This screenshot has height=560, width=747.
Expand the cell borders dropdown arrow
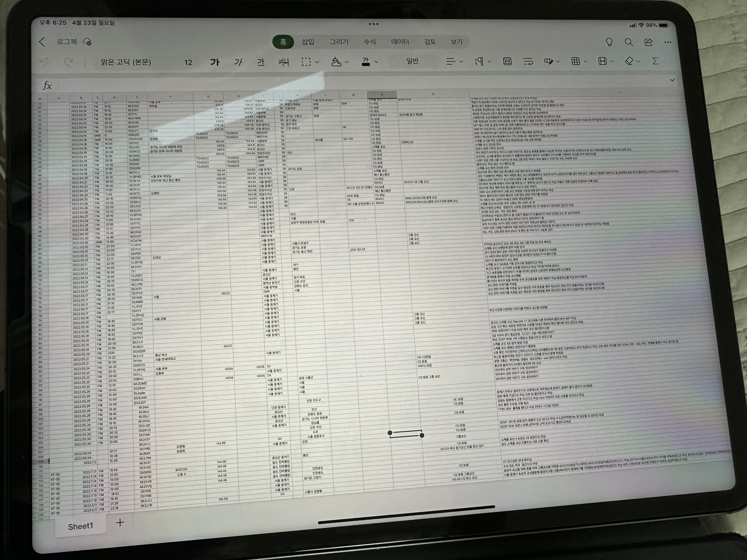317,62
